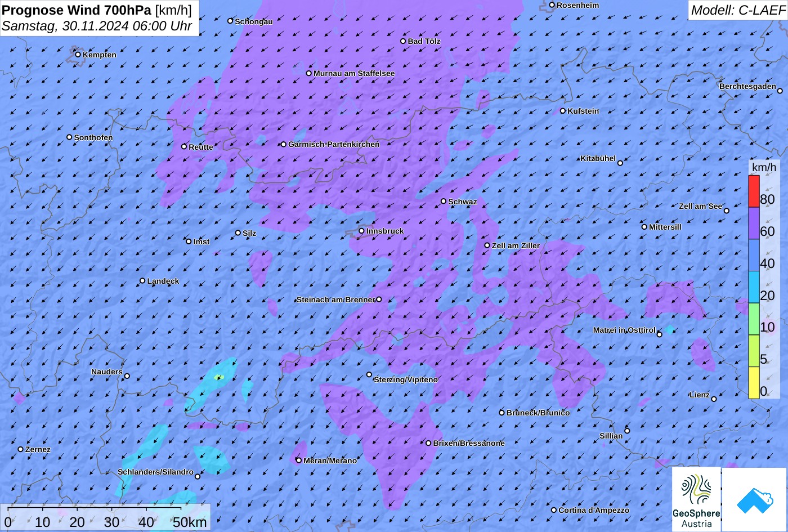Image resolution: width=788 pixels, height=532 pixels.
Task: Click the Matrei in Osttirol marker
Action: click(660, 334)
